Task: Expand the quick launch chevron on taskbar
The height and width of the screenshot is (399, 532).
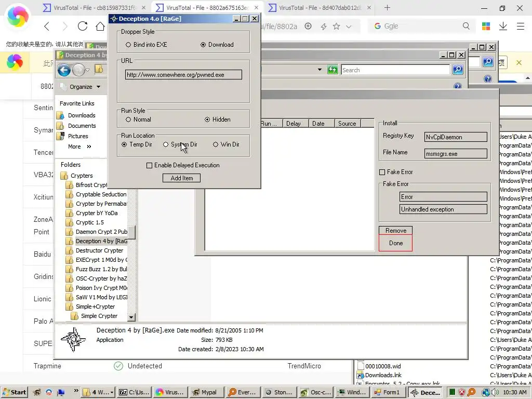Action: (76, 391)
